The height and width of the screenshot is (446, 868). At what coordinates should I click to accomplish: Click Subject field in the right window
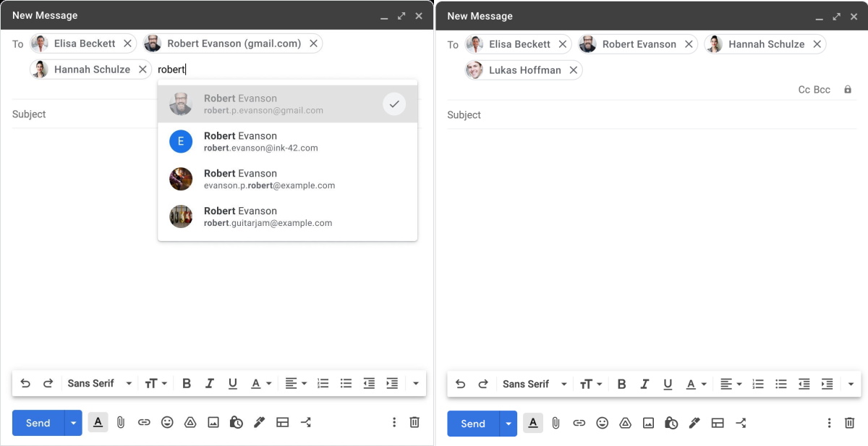click(651, 115)
